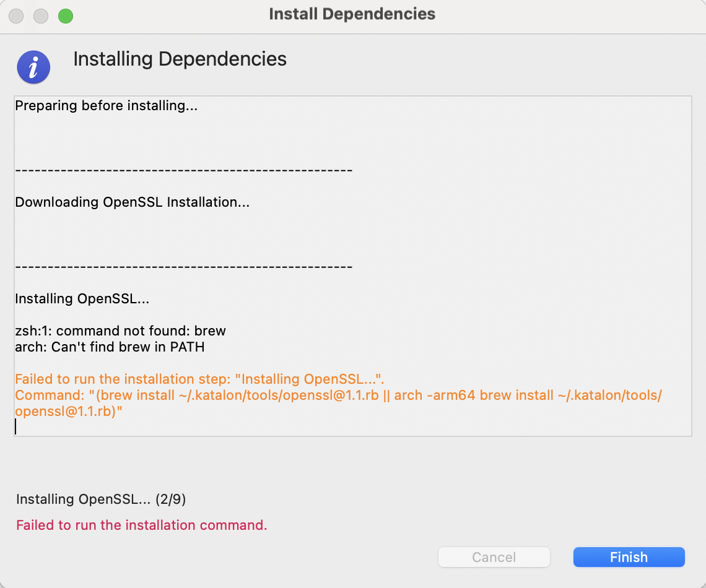
Task: Click the orange "Command:" brew install line
Action: click(x=338, y=396)
